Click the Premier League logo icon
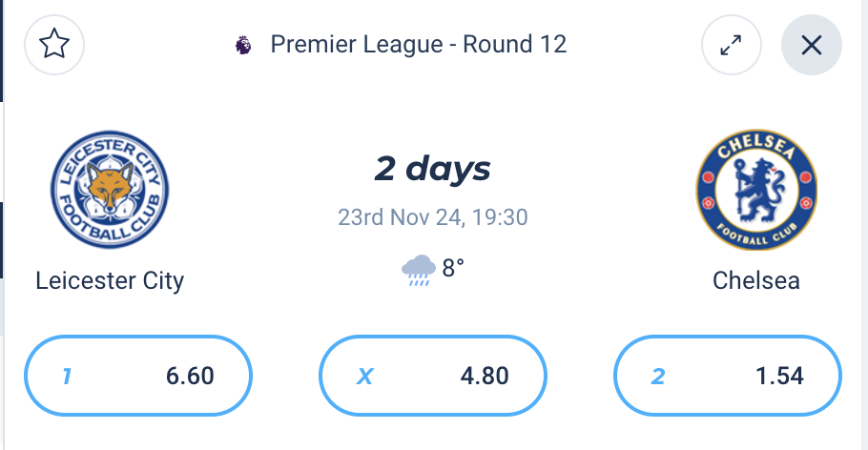This screenshot has width=868, height=450. coord(243,45)
